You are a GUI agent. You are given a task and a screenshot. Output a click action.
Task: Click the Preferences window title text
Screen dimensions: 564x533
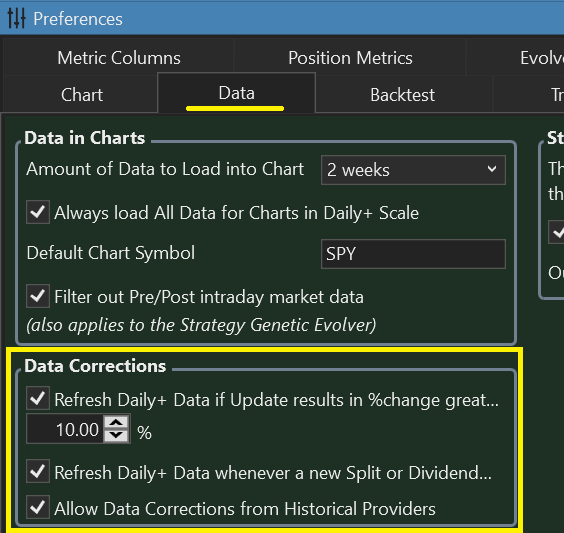coord(78,19)
